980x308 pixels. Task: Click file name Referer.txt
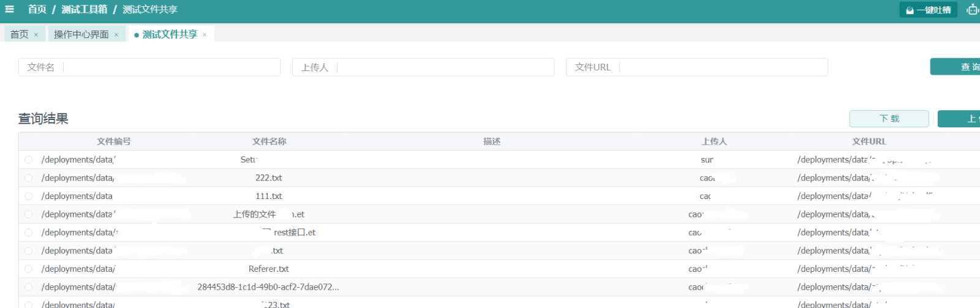pyautogui.click(x=269, y=269)
